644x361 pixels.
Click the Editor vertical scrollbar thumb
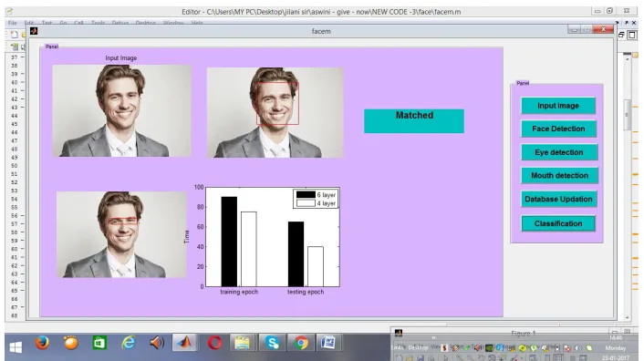click(628, 115)
